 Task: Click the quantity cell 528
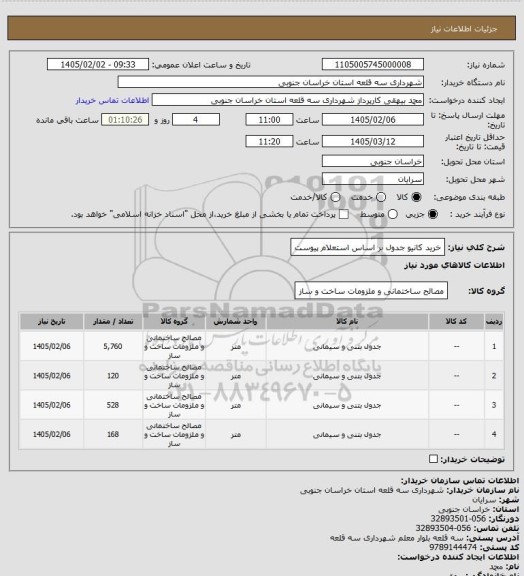click(x=113, y=405)
